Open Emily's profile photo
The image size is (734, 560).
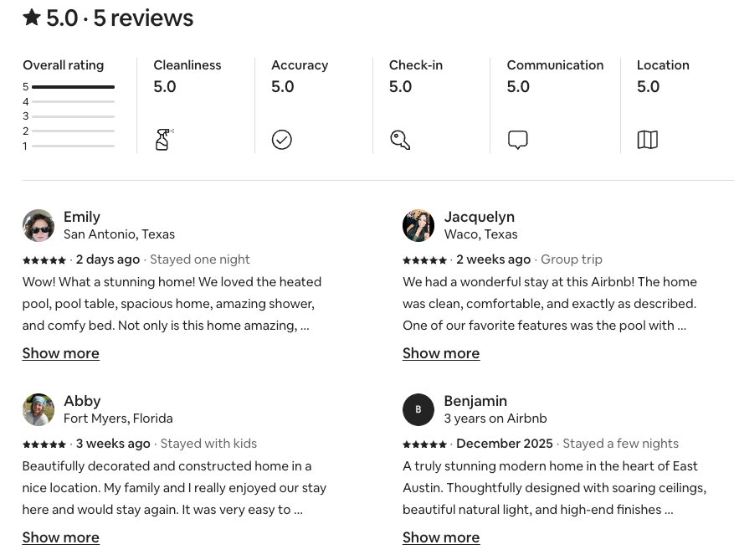38,225
